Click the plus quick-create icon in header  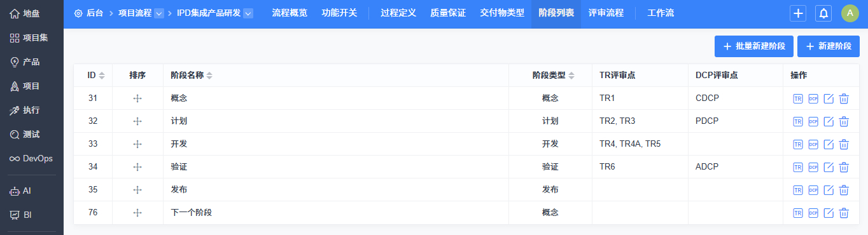pyautogui.click(x=798, y=13)
